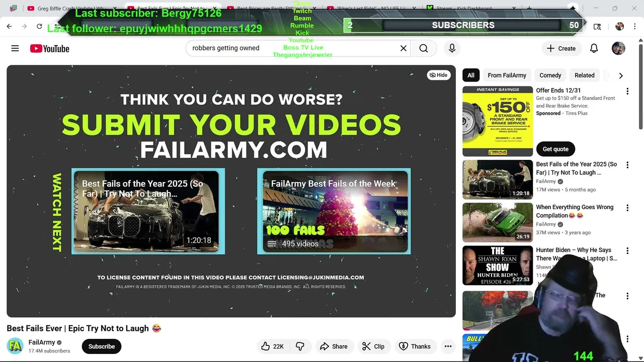Open the YouTube guide hamburger menu
This screenshot has height=362, width=644.
point(15,48)
